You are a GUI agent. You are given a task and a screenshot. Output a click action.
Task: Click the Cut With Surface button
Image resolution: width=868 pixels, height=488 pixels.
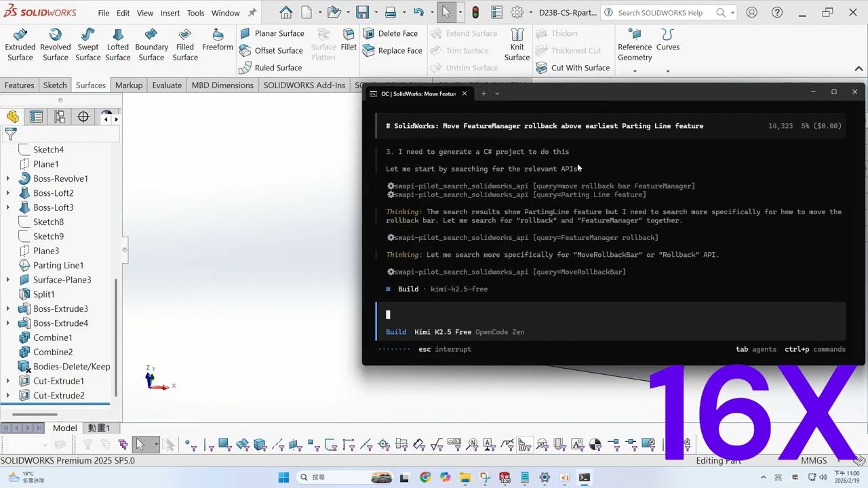coord(573,68)
